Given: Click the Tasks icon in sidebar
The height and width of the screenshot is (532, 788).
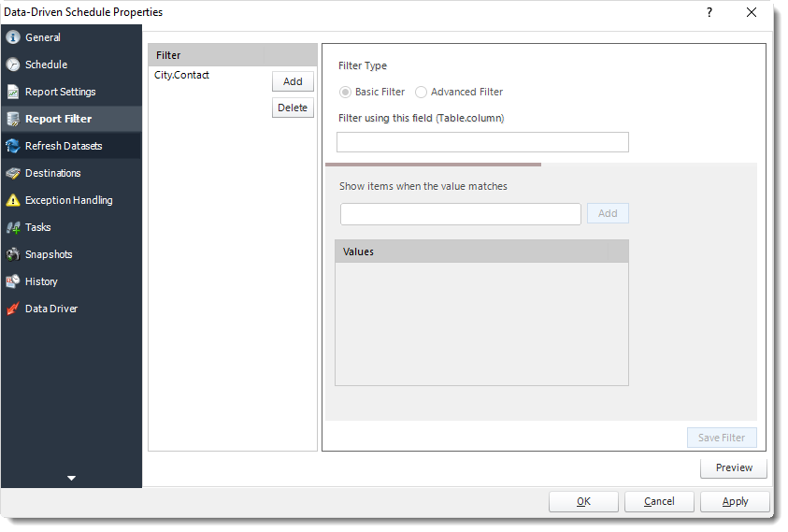Looking at the screenshot, I should tap(13, 227).
